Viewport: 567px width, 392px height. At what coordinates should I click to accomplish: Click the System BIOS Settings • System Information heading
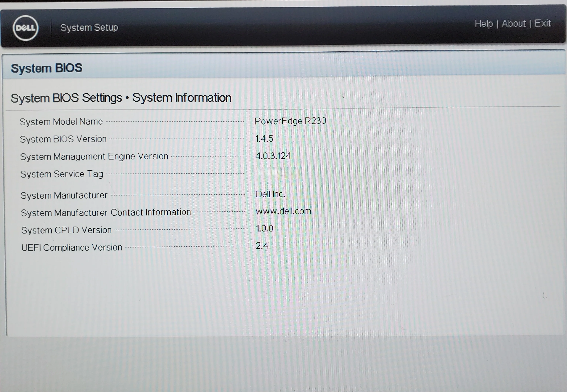click(121, 98)
